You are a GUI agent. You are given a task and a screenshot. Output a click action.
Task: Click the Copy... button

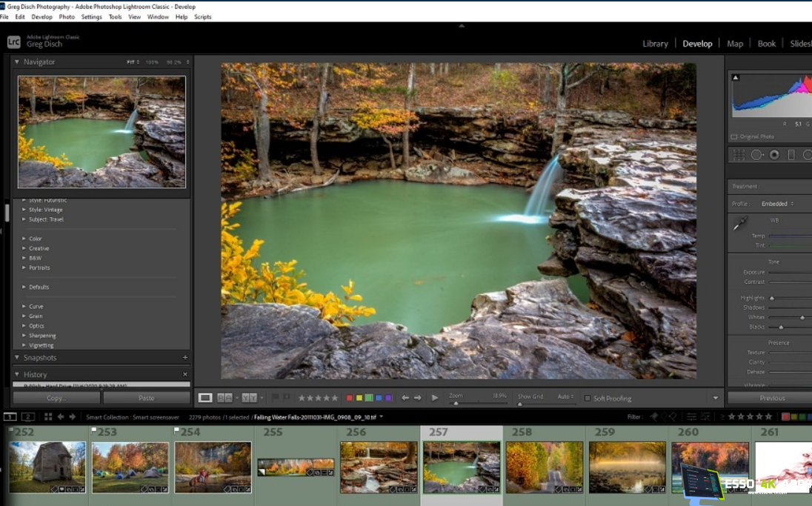coord(56,398)
